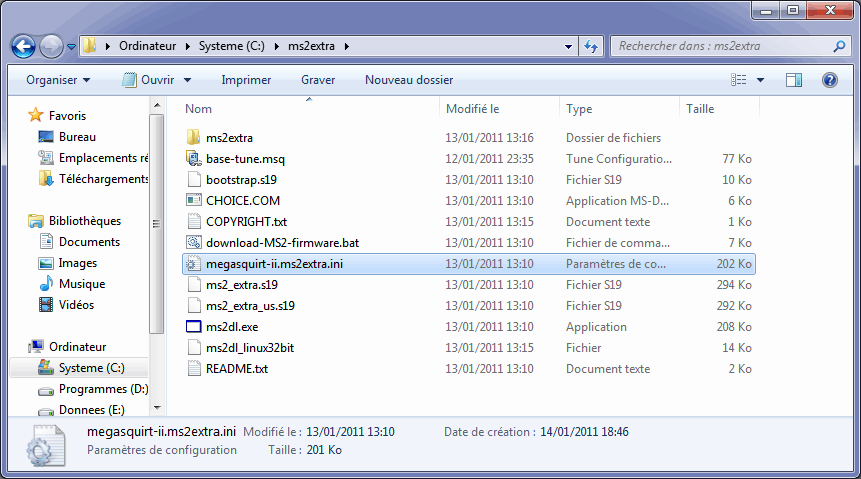Viewport: 861px width, 479px height.
Task: Sort by the Modifié le column header
Action: [472, 109]
